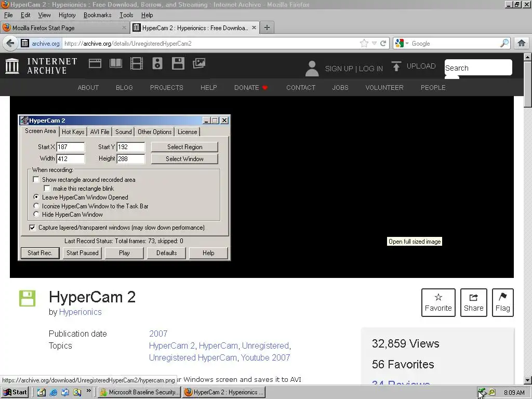Open the Start menu
532x399 pixels.
(15, 392)
